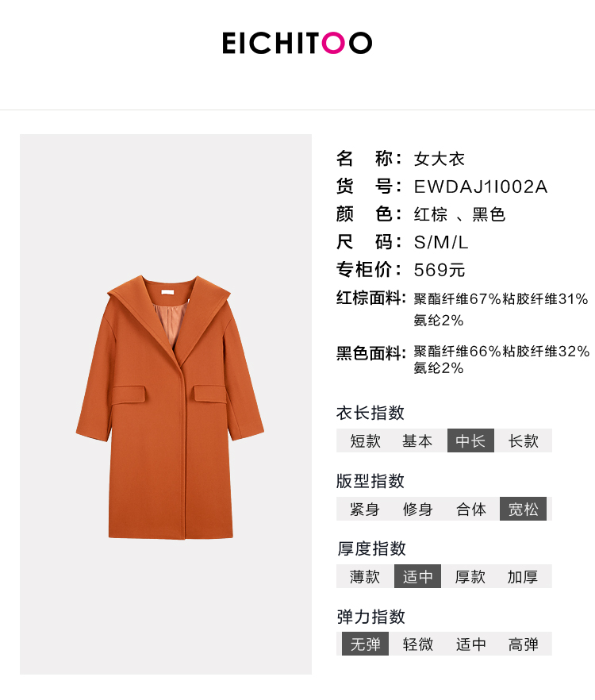Image resolution: width=595 pixels, height=700 pixels.
Task: Select 厚款 thickness option
Action: click(x=470, y=577)
